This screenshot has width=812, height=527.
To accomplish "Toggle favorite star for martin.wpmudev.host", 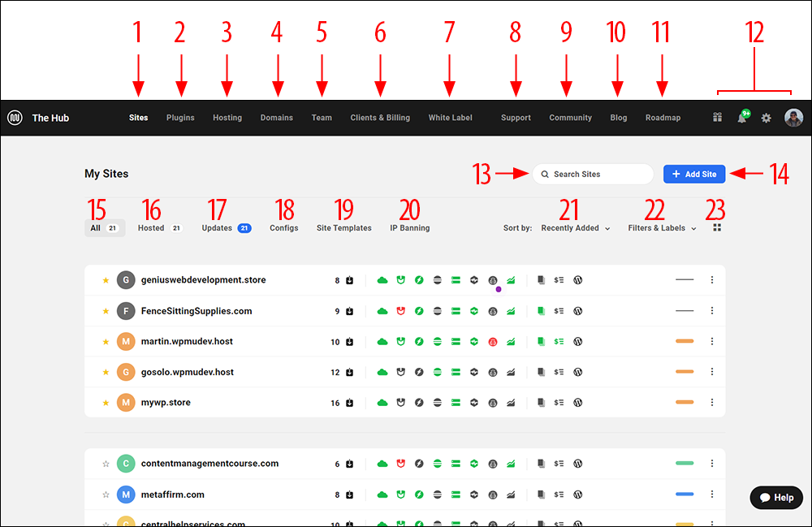I will tap(106, 342).
